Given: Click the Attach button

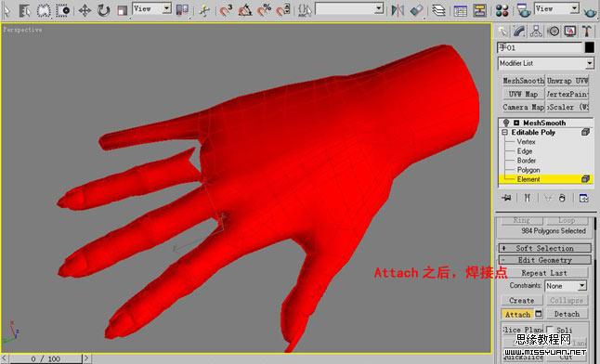Looking at the screenshot, I should click(x=517, y=314).
